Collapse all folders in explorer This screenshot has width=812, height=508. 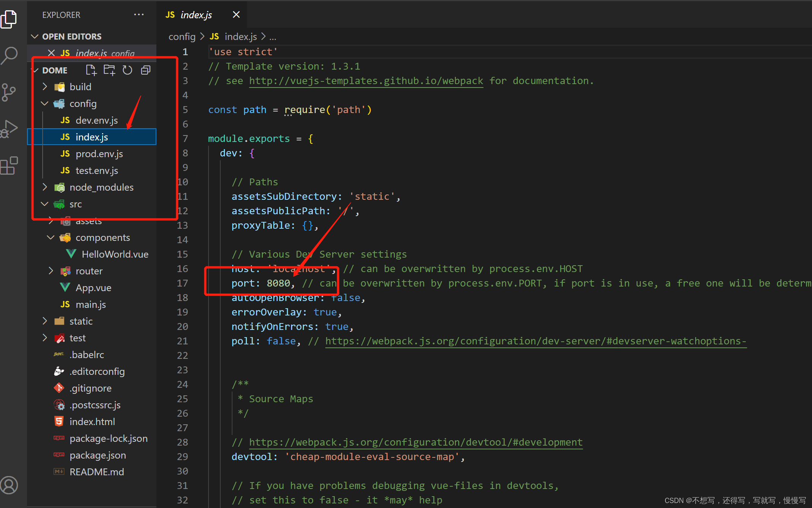(146, 70)
